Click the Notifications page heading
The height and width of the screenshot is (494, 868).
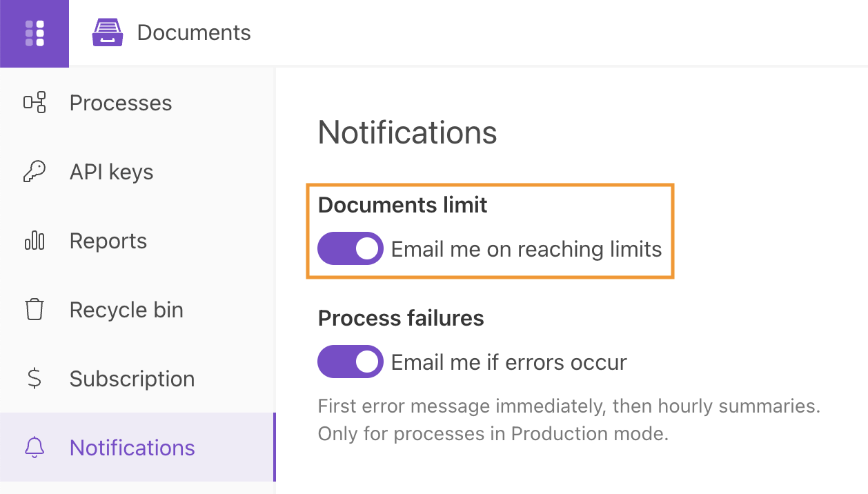407,132
